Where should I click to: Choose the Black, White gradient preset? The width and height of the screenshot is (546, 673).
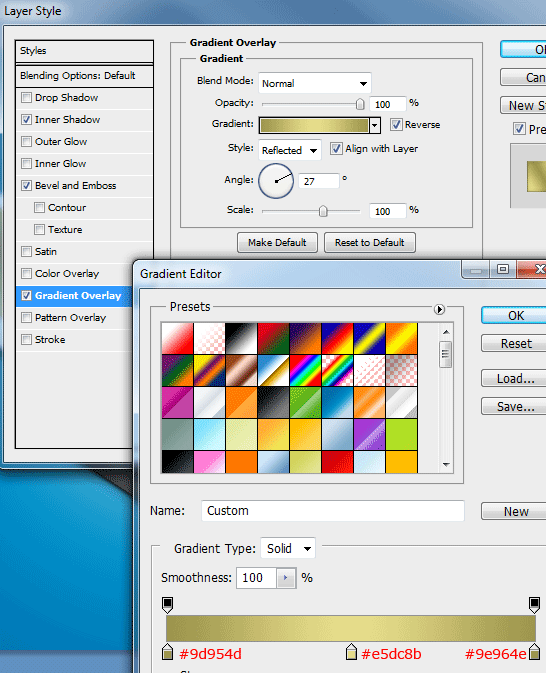[x=241, y=339]
